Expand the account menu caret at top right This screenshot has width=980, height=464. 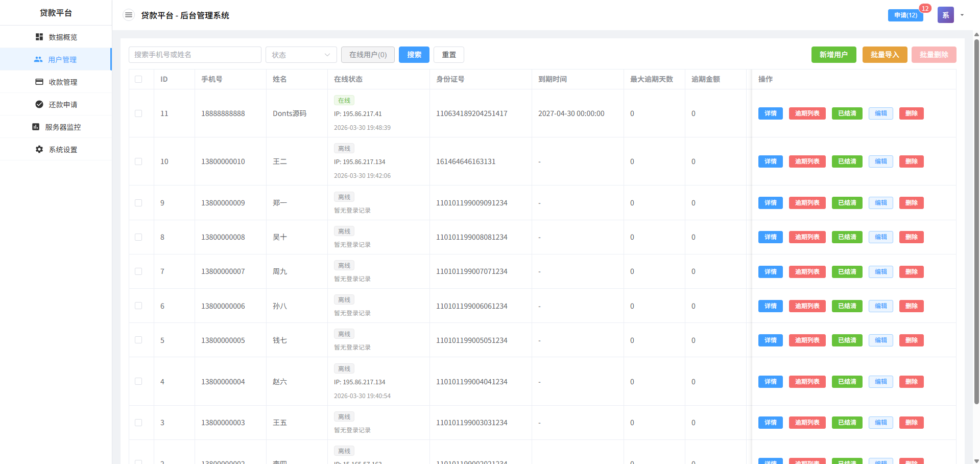coord(962,15)
